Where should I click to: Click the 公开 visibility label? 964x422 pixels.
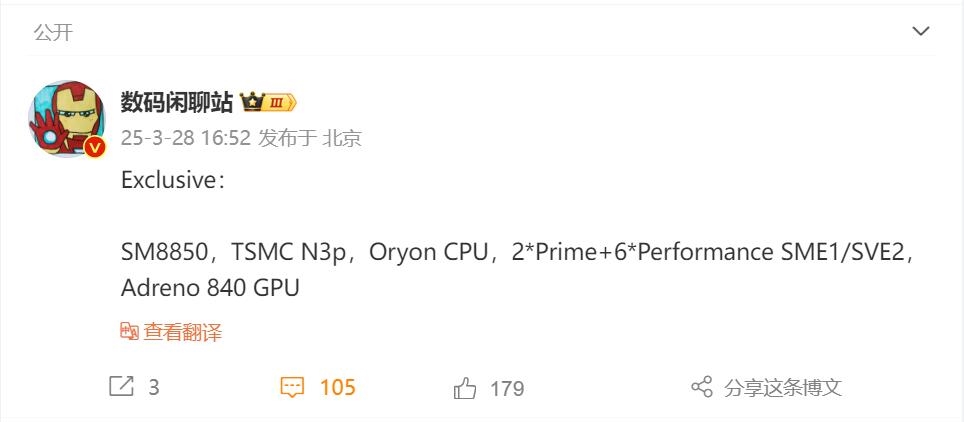point(53,33)
